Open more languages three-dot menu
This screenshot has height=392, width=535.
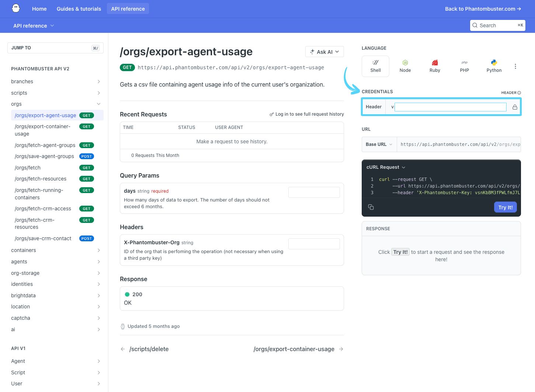point(515,66)
